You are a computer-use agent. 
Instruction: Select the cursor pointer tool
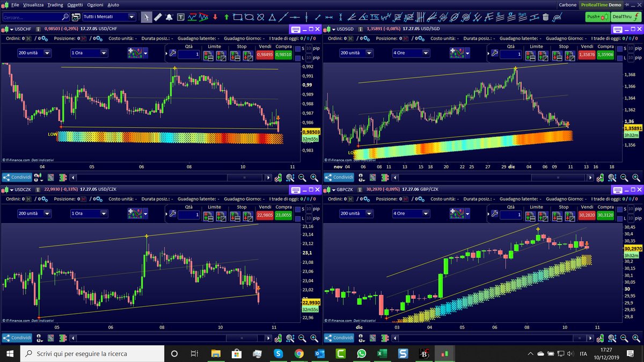(x=147, y=17)
